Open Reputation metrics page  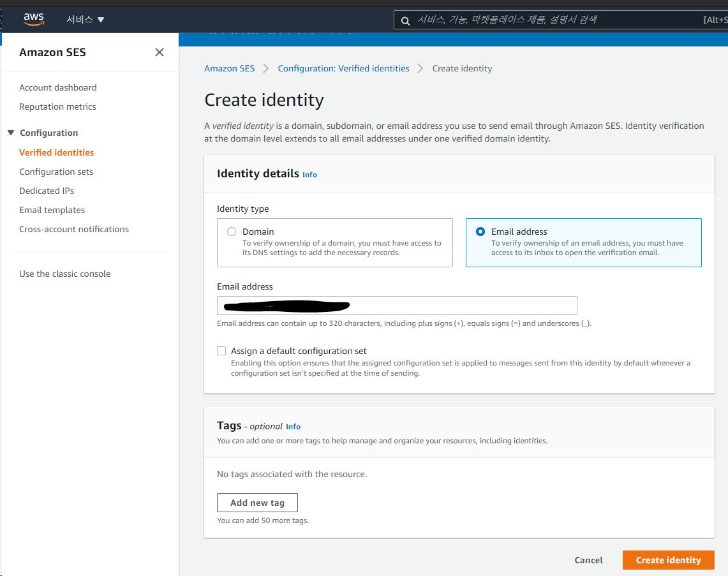tap(57, 107)
